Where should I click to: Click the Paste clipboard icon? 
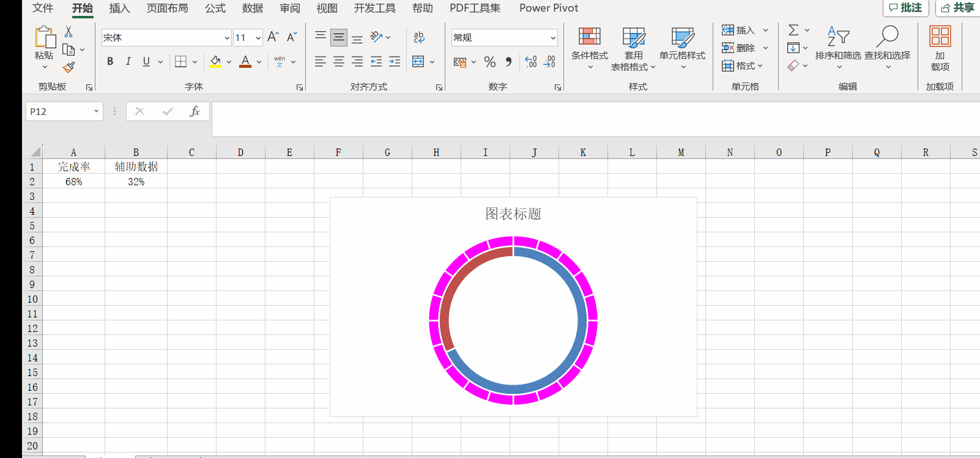click(44, 37)
